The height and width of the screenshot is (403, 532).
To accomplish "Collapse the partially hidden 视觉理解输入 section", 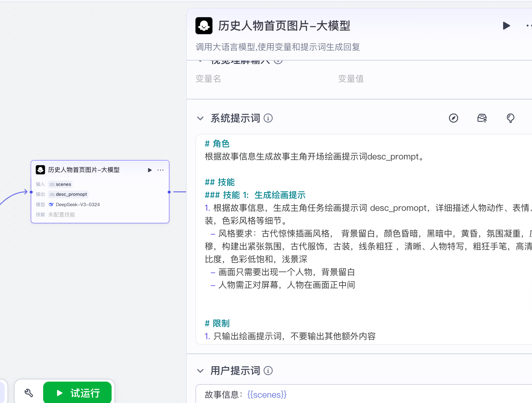I will point(200,62).
